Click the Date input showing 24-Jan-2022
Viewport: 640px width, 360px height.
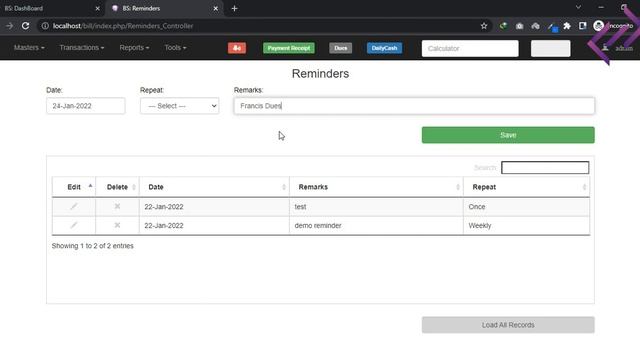click(x=86, y=106)
